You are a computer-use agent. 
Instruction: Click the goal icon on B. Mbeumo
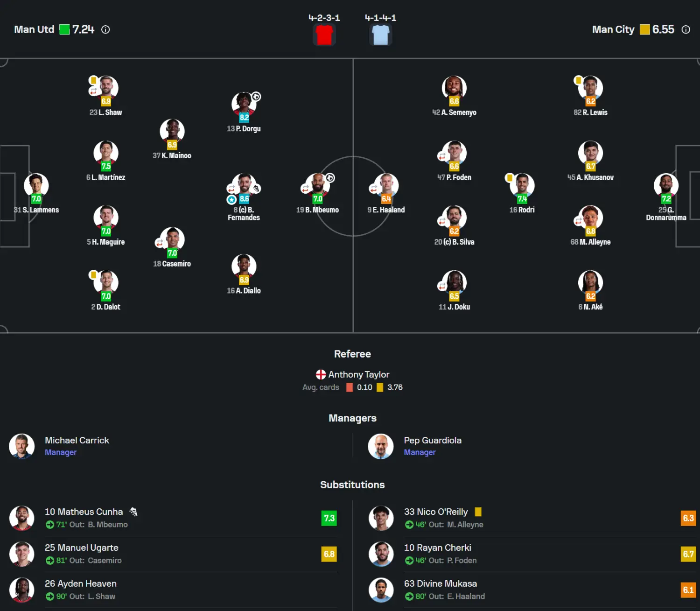(x=330, y=178)
